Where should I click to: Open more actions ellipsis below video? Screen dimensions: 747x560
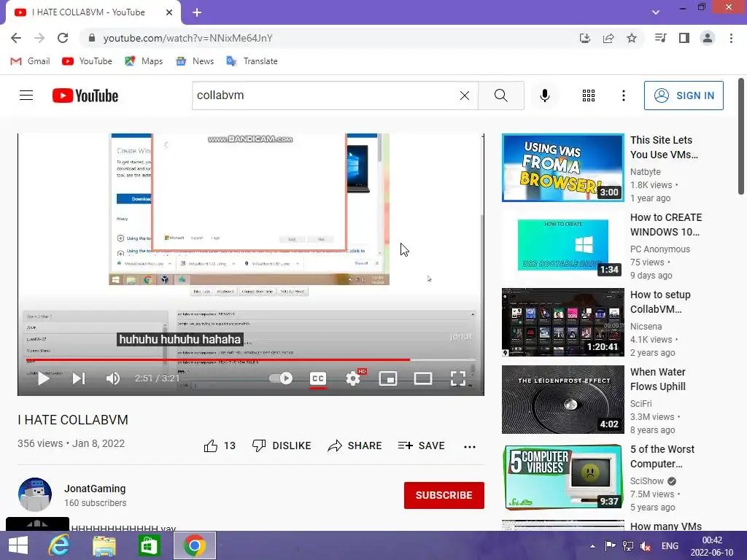(x=470, y=447)
